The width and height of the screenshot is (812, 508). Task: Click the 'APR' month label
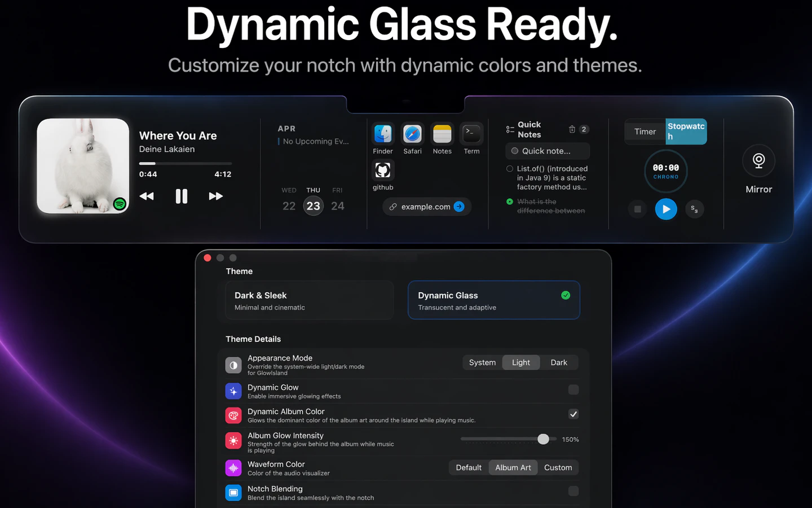pyautogui.click(x=286, y=129)
